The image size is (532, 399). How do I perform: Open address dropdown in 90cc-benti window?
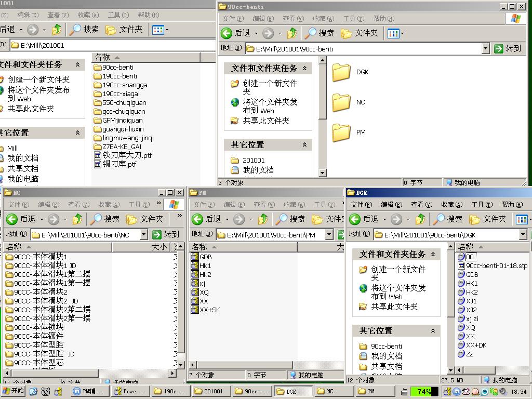point(486,49)
